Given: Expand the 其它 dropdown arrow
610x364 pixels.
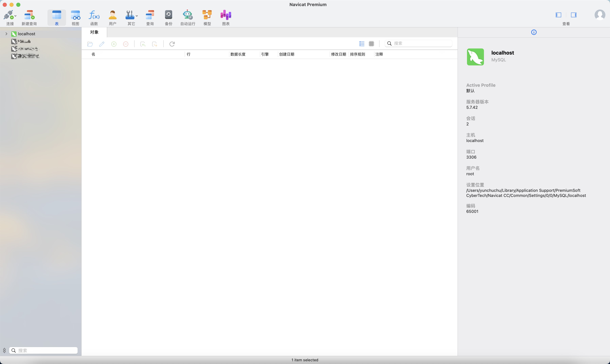Looking at the screenshot, I should tap(137, 16).
